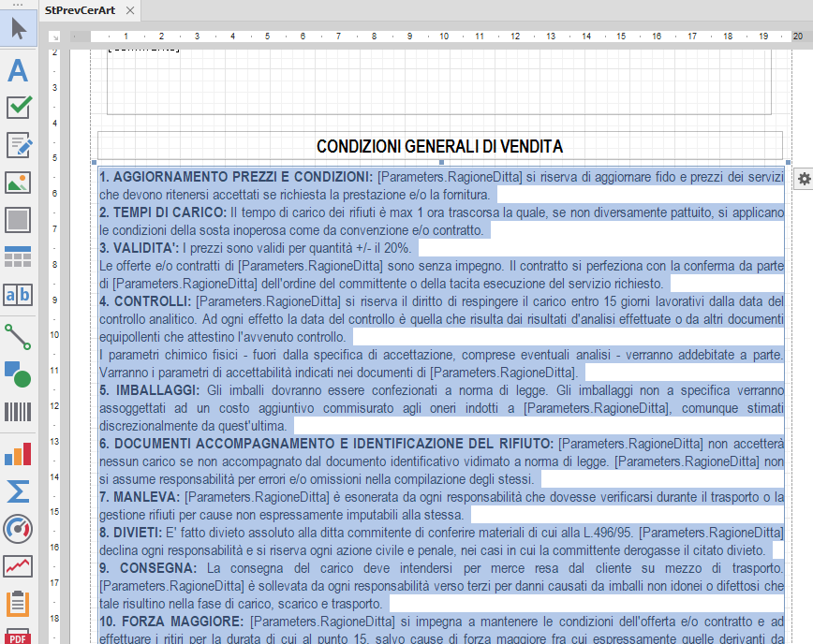Choose the Bar Code control tool
The height and width of the screenshot is (644, 813).
coord(19,412)
